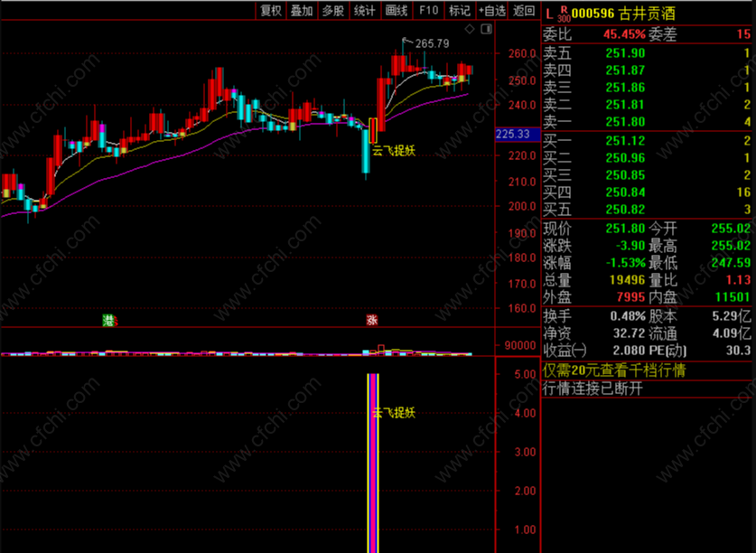The height and width of the screenshot is (553, 756).
Task: Click 云飞捉妖 label in indicator panel
Action: [x=394, y=413]
